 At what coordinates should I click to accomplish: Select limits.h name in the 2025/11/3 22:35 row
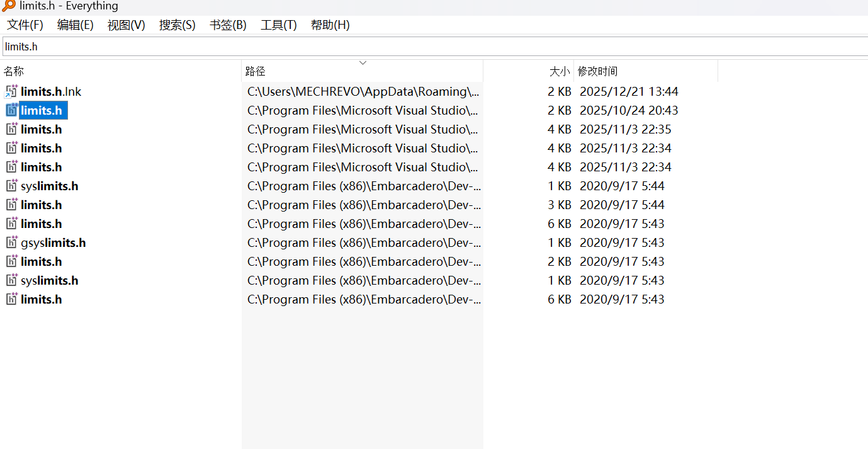[x=42, y=129]
